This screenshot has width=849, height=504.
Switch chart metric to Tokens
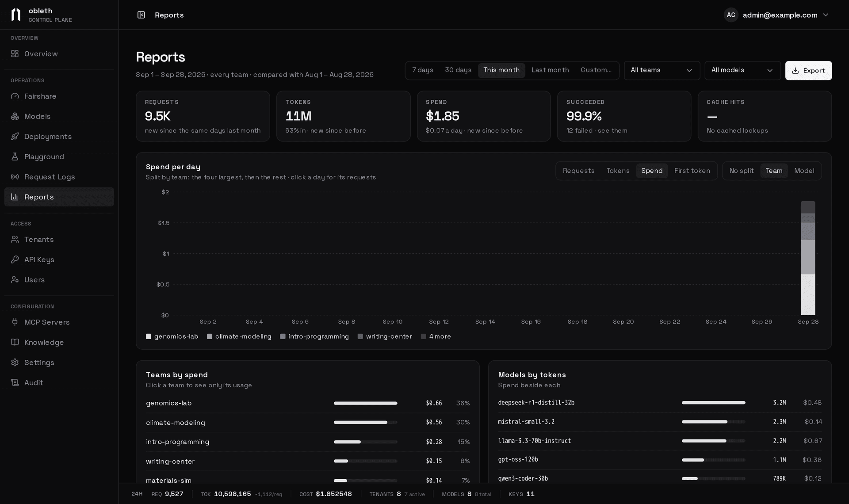tap(618, 171)
